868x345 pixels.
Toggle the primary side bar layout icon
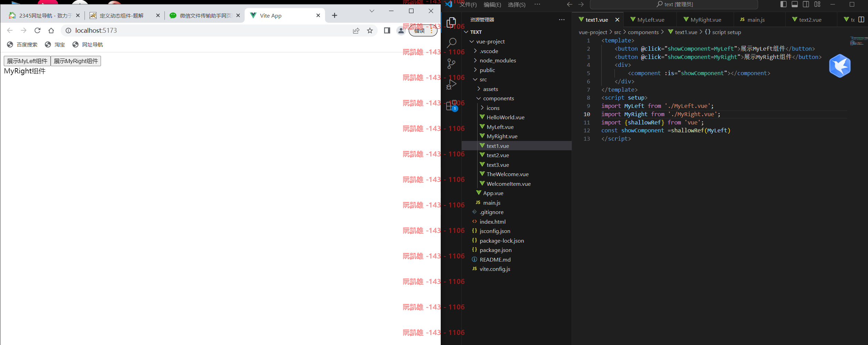click(783, 4)
